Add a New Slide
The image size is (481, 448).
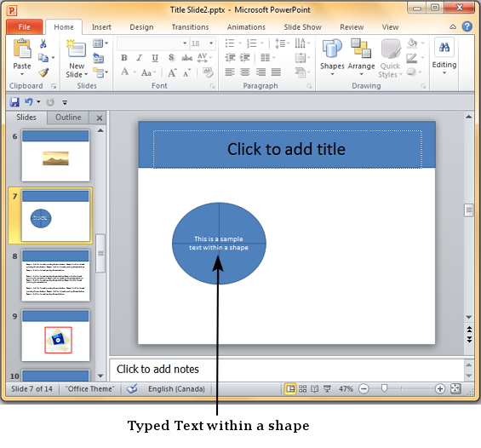pyautogui.click(x=77, y=58)
